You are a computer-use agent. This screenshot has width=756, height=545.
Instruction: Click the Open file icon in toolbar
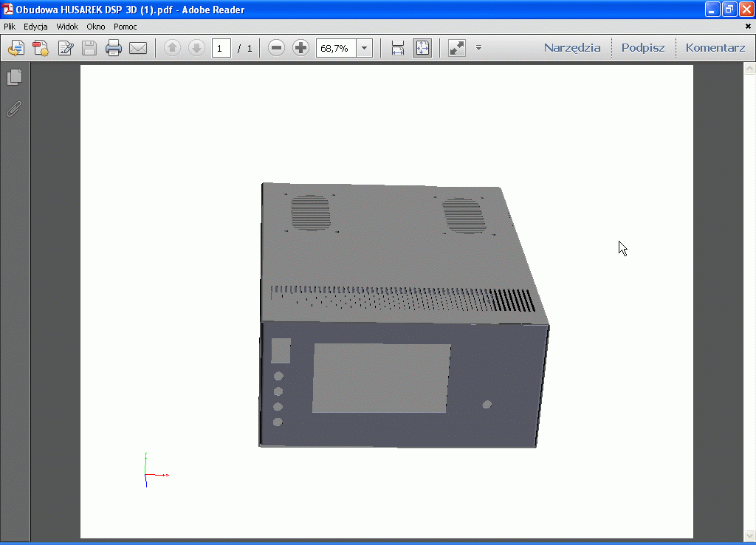pyautogui.click(x=16, y=49)
